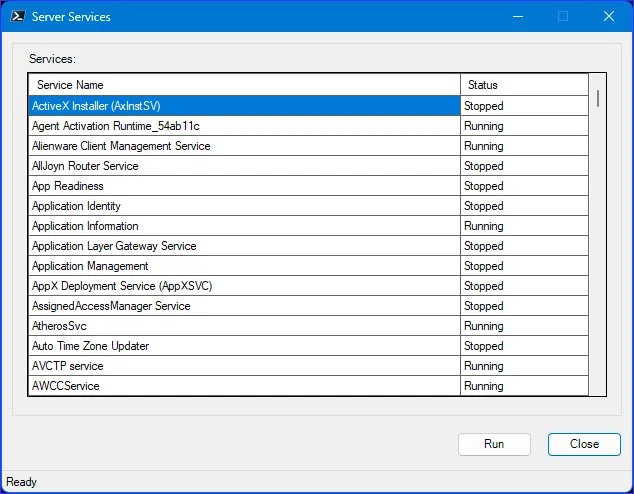Minimize the Server Services window
634x494 pixels.
pyautogui.click(x=518, y=17)
